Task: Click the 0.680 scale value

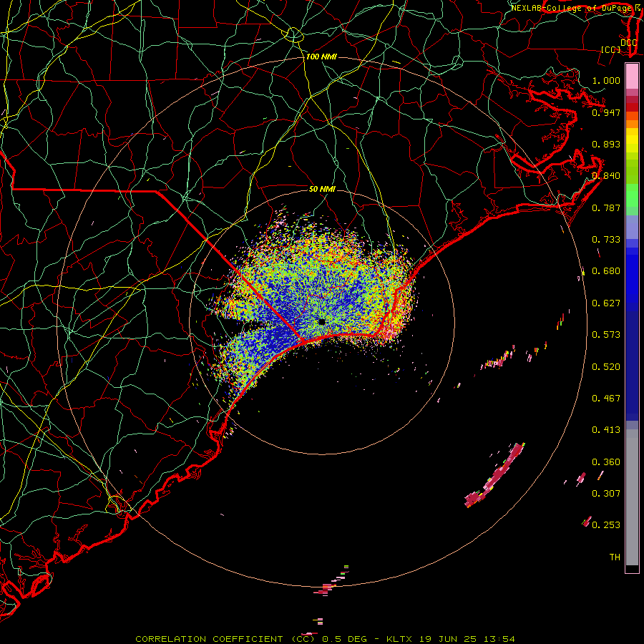Action: click(606, 271)
